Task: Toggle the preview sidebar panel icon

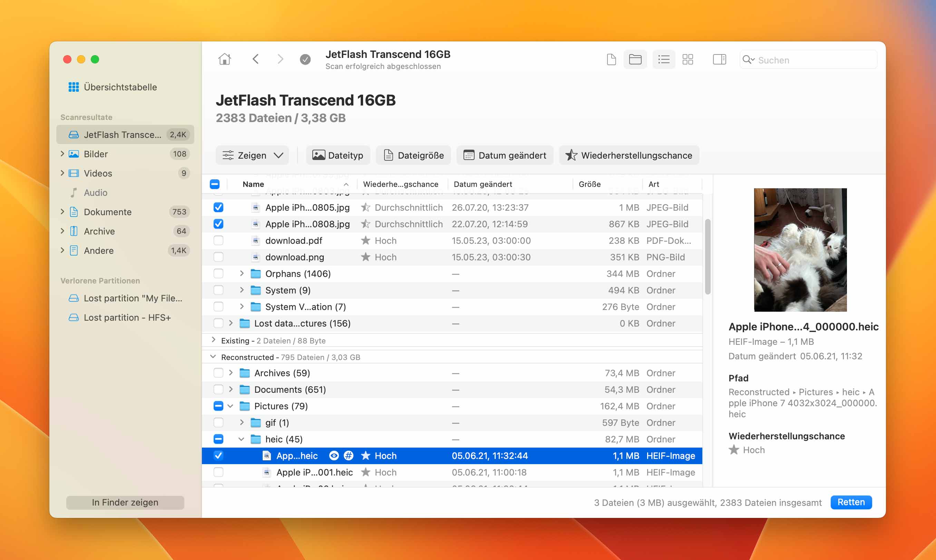Action: point(719,59)
